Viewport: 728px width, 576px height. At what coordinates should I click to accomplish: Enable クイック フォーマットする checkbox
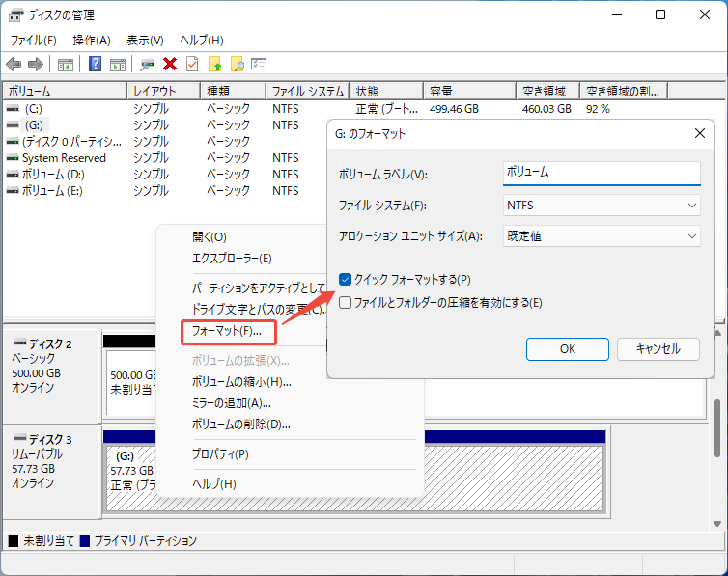pos(345,279)
